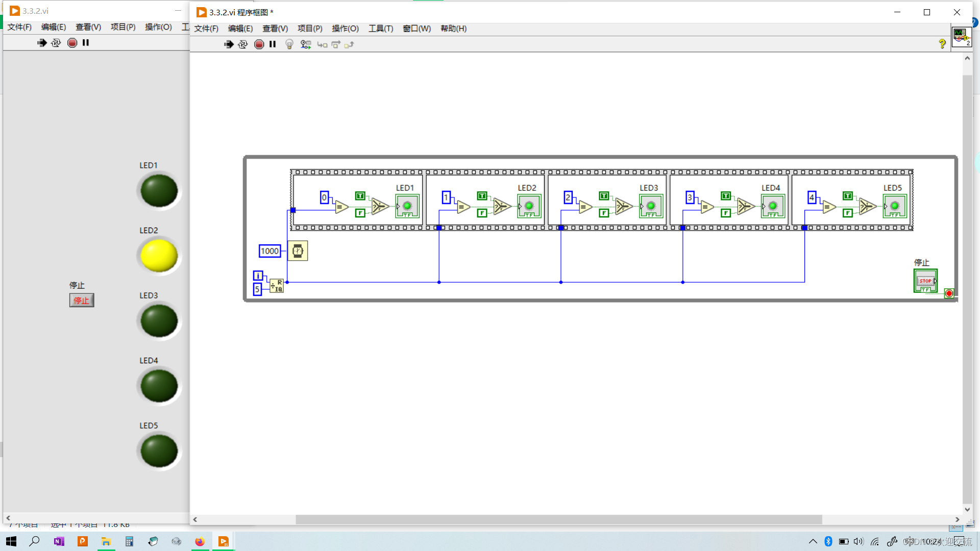980x551 pixels.
Task: Click the Quotient & Remainder function node
Action: [277, 286]
